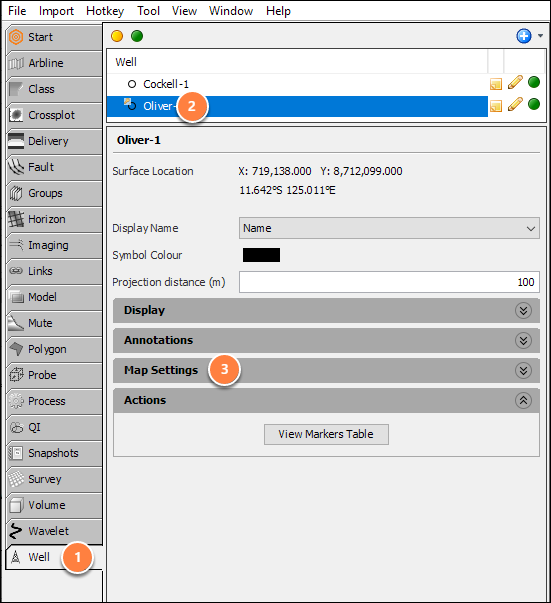551x603 pixels.
Task: Click the View Markers Table button
Action: [326, 434]
